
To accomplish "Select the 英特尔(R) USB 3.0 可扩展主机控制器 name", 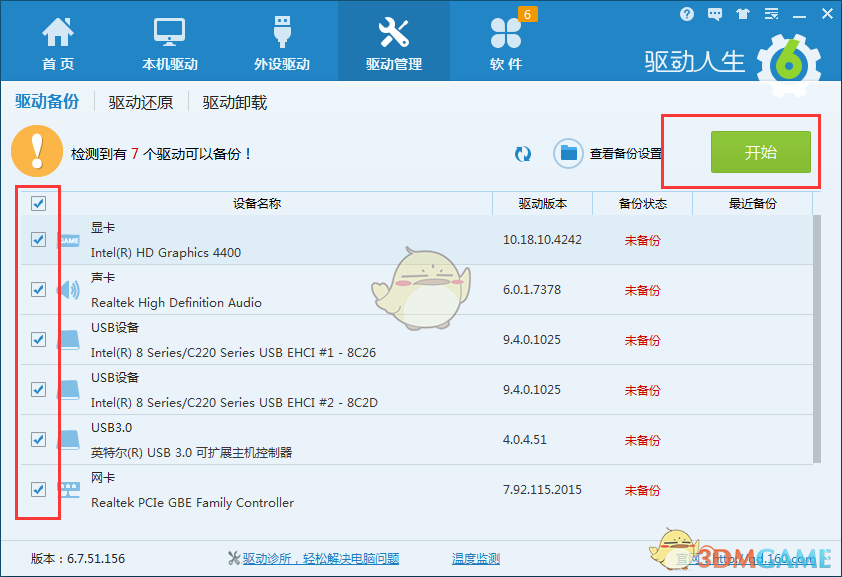I will point(191,452).
